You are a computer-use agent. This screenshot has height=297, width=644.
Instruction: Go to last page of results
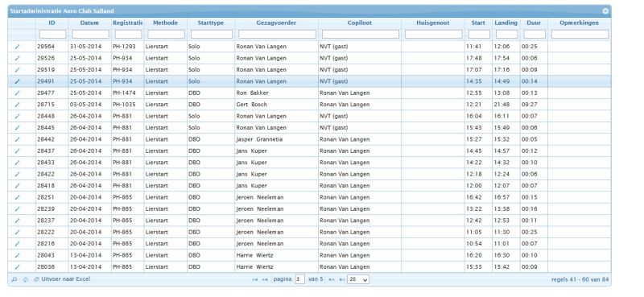[341, 279]
